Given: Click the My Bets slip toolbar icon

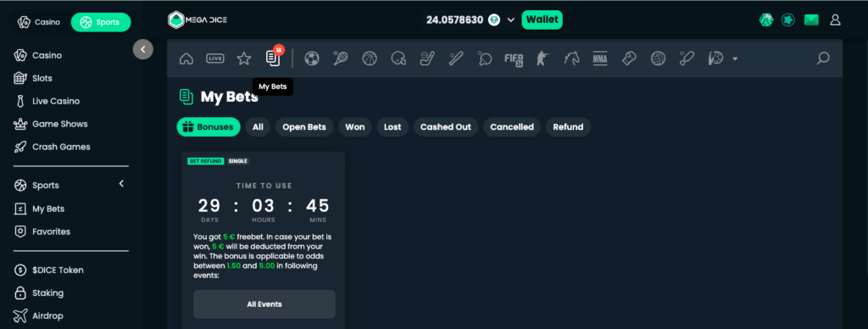Looking at the screenshot, I should tap(273, 59).
